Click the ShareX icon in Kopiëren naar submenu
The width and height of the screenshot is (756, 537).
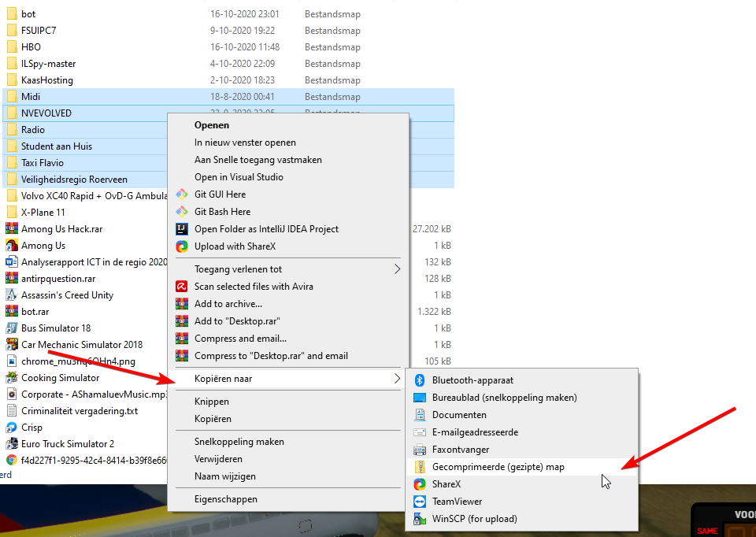coord(419,484)
